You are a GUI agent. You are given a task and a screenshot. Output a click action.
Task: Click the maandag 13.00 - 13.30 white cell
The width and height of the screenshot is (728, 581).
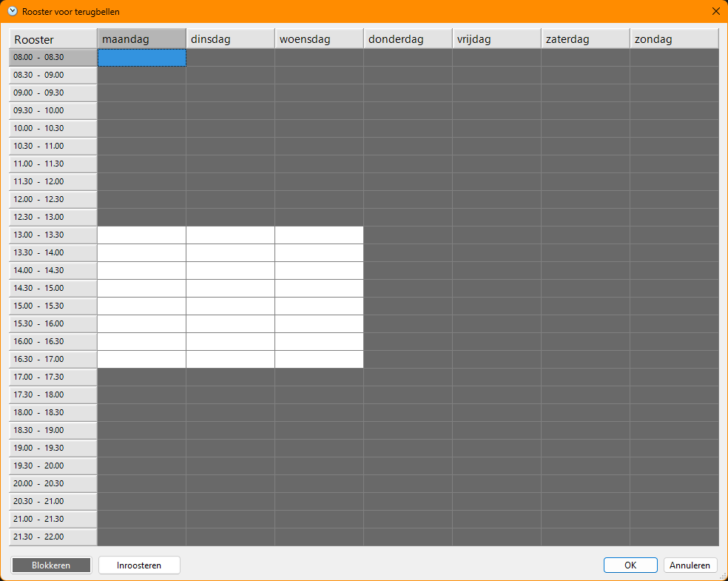coord(141,235)
